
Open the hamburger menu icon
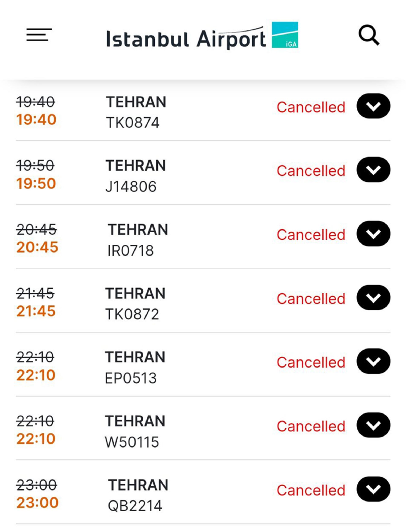39,35
